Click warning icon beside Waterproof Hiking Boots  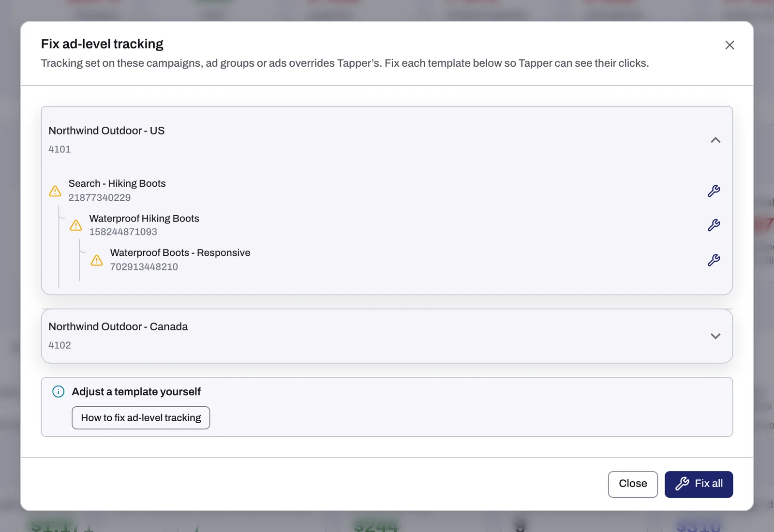(x=76, y=225)
